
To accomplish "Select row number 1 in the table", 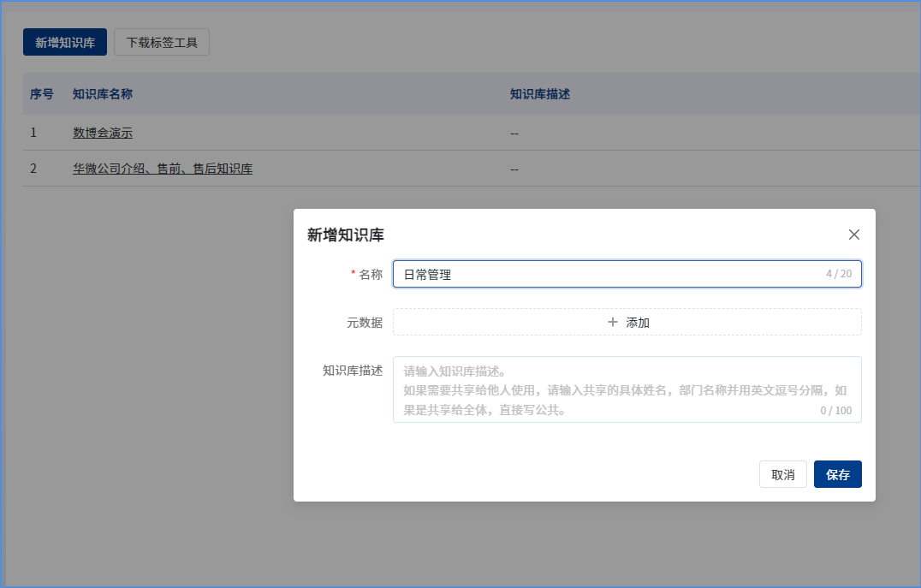I will point(33,133).
